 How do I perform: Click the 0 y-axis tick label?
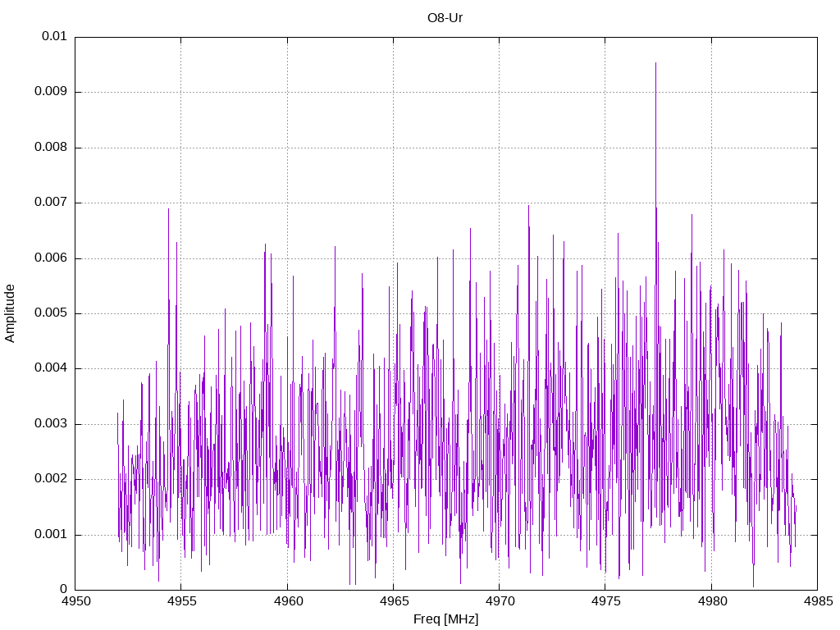coord(63,590)
